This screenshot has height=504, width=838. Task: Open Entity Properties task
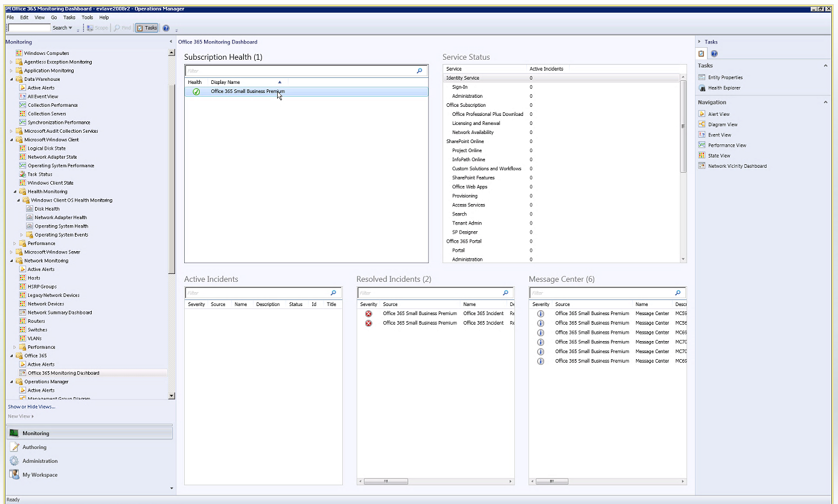point(725,78)
